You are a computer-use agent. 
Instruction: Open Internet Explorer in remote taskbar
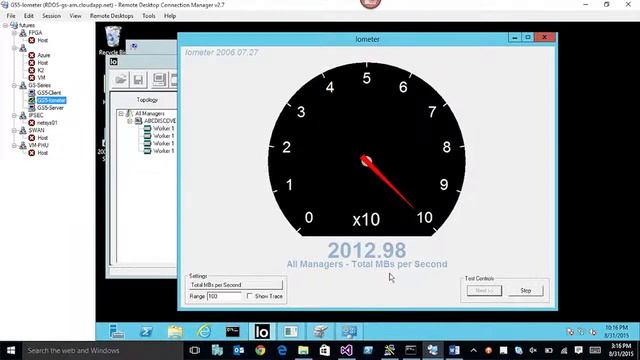point(204,331)
